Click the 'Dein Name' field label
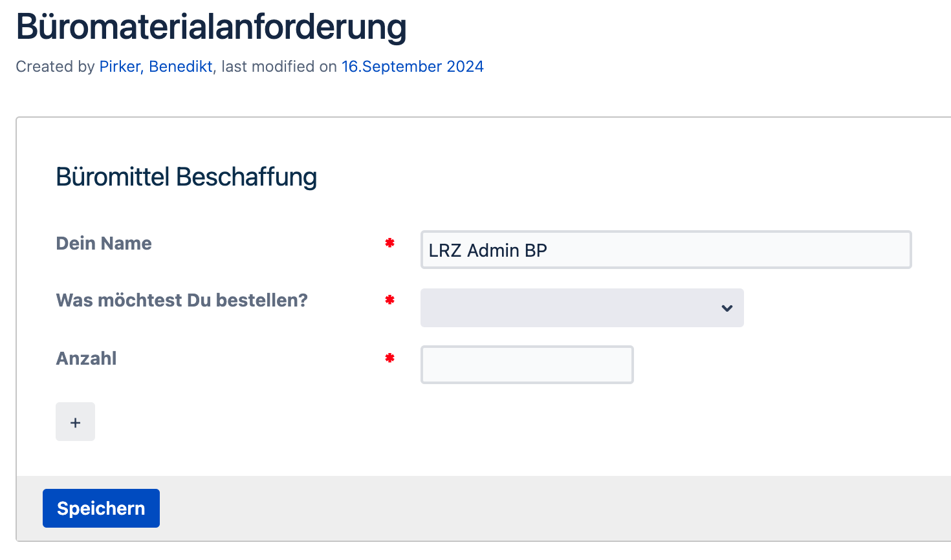The height and width of the screenshot is (560, 951). 104,243
